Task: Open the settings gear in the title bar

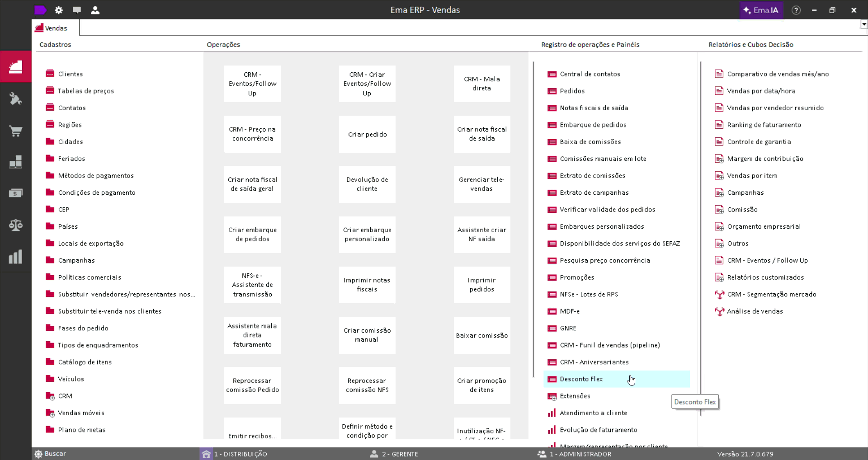Action: click(59, 10)
